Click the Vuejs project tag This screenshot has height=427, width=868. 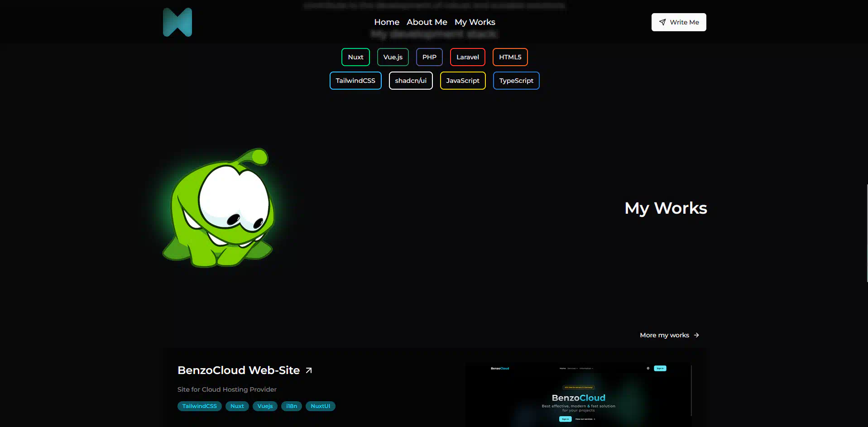[265, 406]
